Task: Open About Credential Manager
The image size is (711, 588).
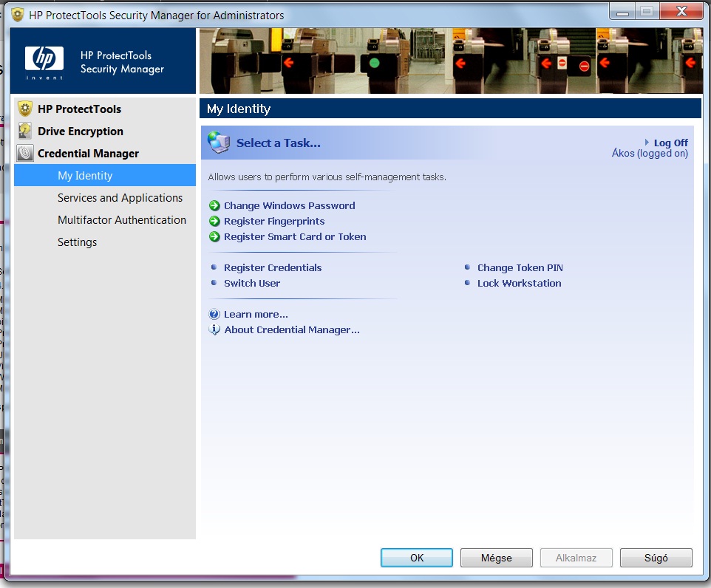Action: pyautogui.click(x=291, y=330)
